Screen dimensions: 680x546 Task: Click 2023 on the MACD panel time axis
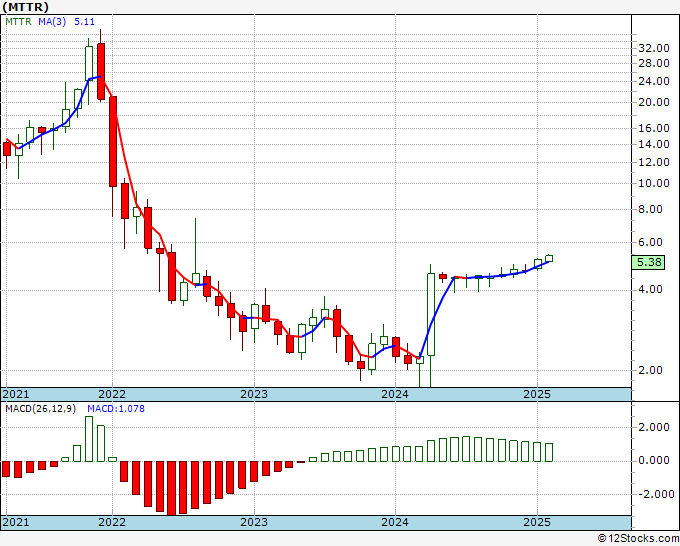(x=254, y=522)
